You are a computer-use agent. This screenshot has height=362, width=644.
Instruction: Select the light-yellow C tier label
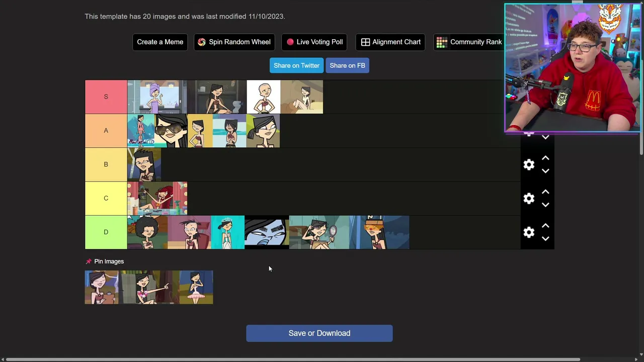[x=106, y=198]
